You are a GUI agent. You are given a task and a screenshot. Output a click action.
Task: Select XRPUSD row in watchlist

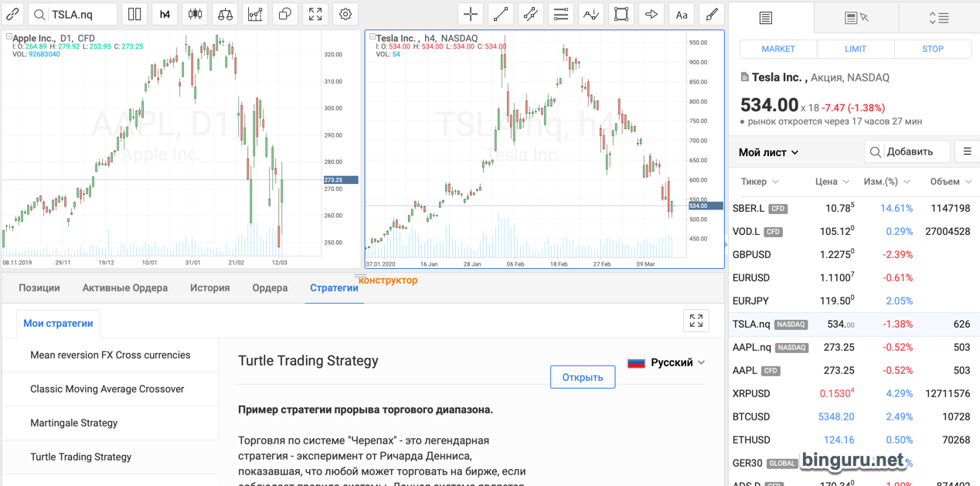(x=854, y=393)
